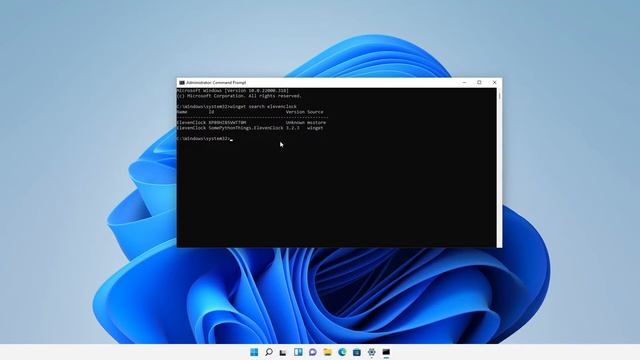The height and width of the screenshot is (360, 640).
Task: Open File Explorer from the taskbar
Action: click(x=327, y=352)
